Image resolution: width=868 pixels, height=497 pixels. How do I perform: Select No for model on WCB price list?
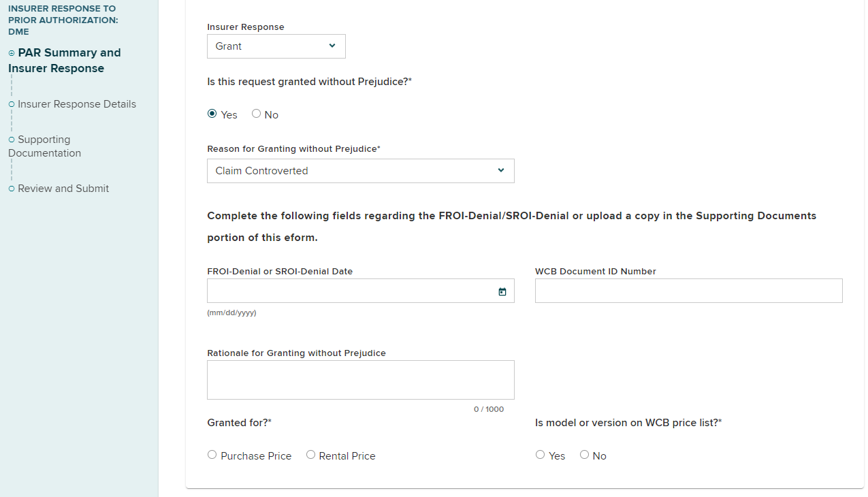point(585,455)
